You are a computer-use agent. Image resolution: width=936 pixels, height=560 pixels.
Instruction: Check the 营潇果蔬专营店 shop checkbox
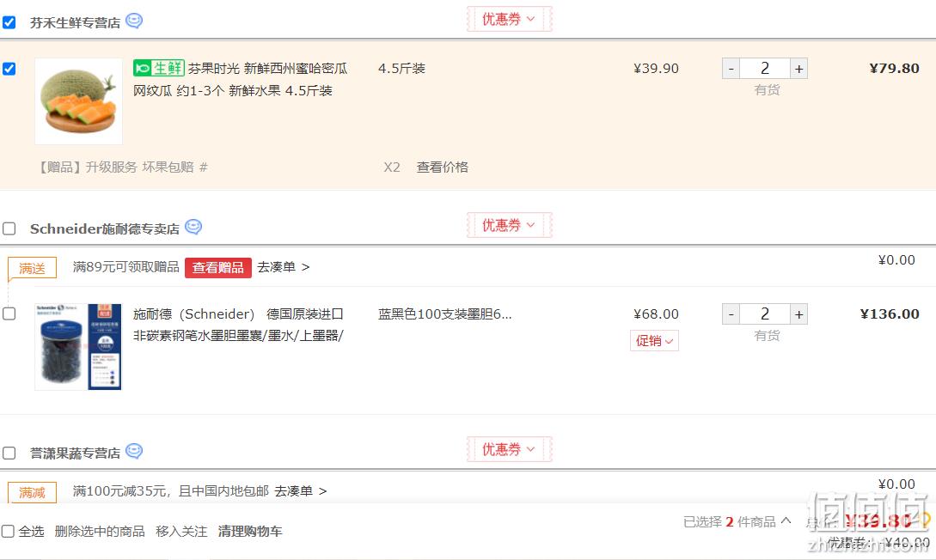[9, 453]
